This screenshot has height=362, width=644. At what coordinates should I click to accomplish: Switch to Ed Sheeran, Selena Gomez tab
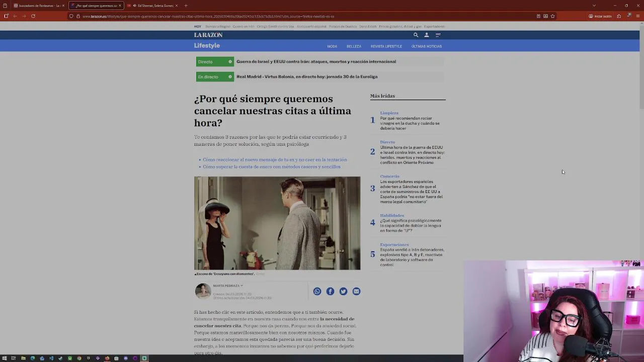pyautogui.click(x=152, y=6)
